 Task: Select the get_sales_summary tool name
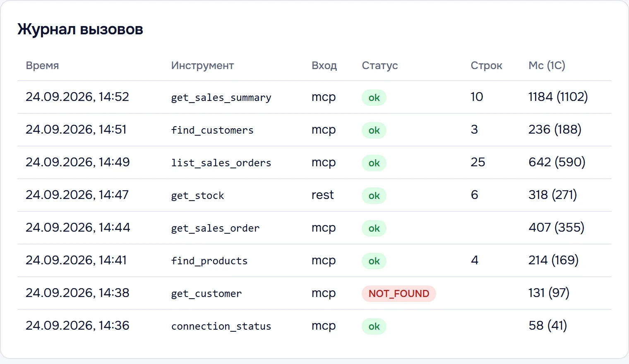[x=221, y=98]
